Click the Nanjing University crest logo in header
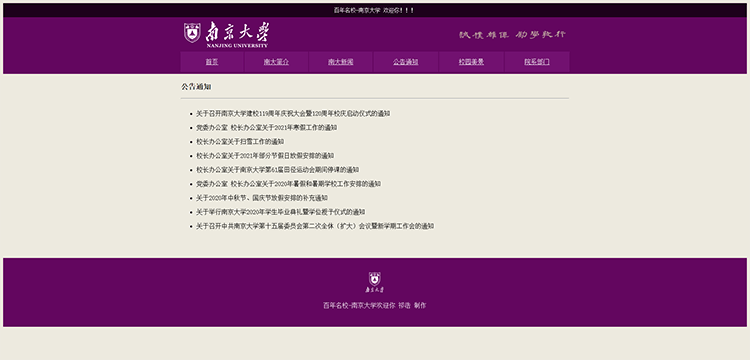The image size is (750, 360). point(192,33)
